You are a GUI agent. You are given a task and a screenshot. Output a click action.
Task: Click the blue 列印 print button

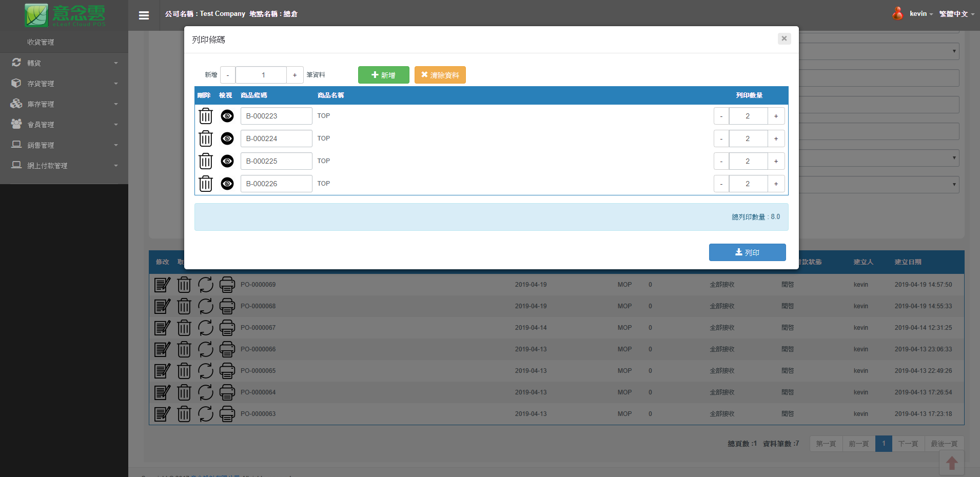747,252
